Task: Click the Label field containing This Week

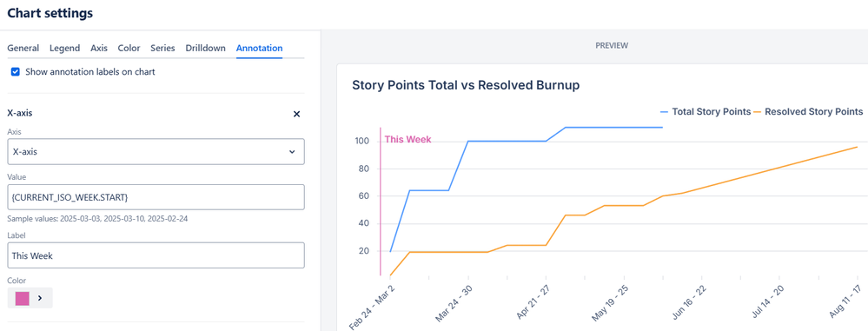Action: [x=156, y=255]
